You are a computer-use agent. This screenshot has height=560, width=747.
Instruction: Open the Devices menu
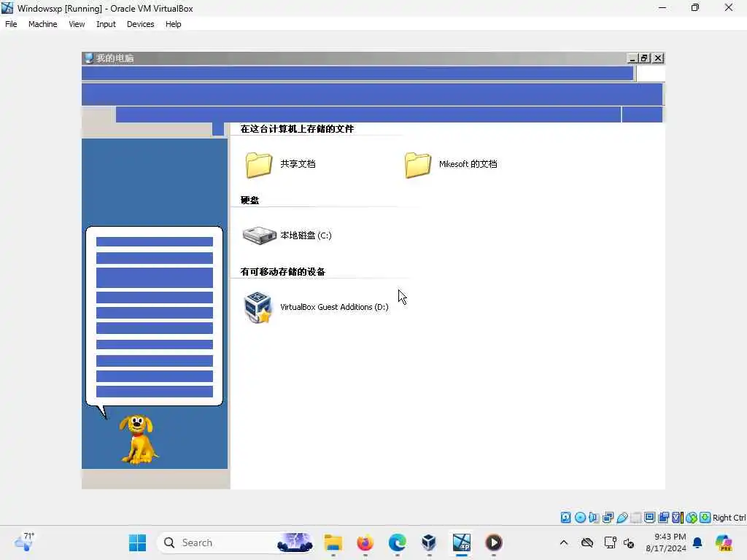click(x=140, y=24)
